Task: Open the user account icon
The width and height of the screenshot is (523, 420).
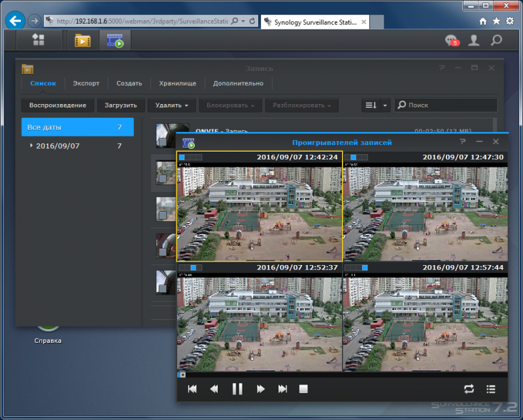Action: coord(473,41)
